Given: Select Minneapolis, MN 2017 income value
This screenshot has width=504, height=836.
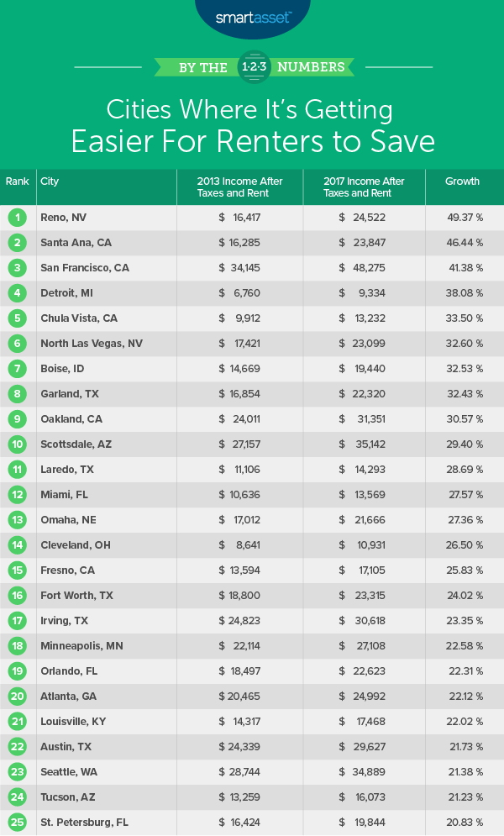Looking at the screenshot, I should 362,646.
